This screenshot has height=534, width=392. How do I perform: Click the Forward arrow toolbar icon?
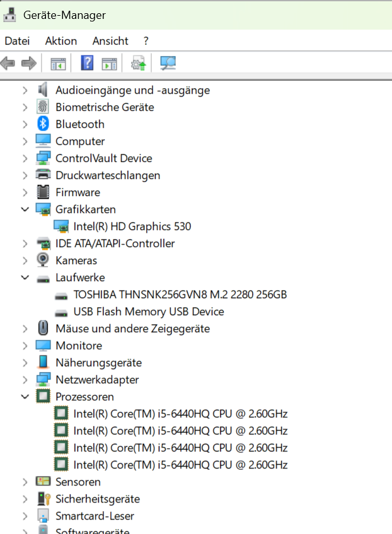point(28,63)
